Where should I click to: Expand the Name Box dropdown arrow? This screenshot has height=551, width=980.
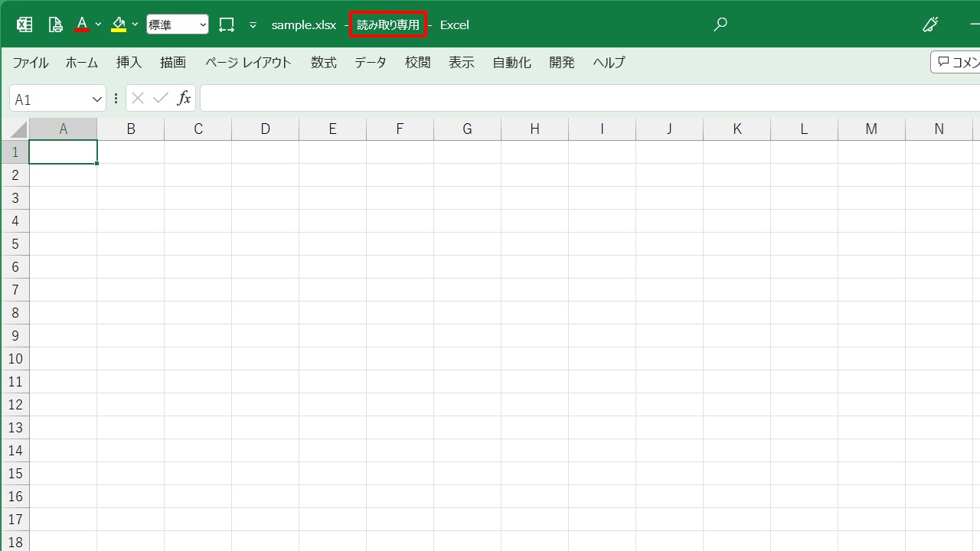pos(96,98)
